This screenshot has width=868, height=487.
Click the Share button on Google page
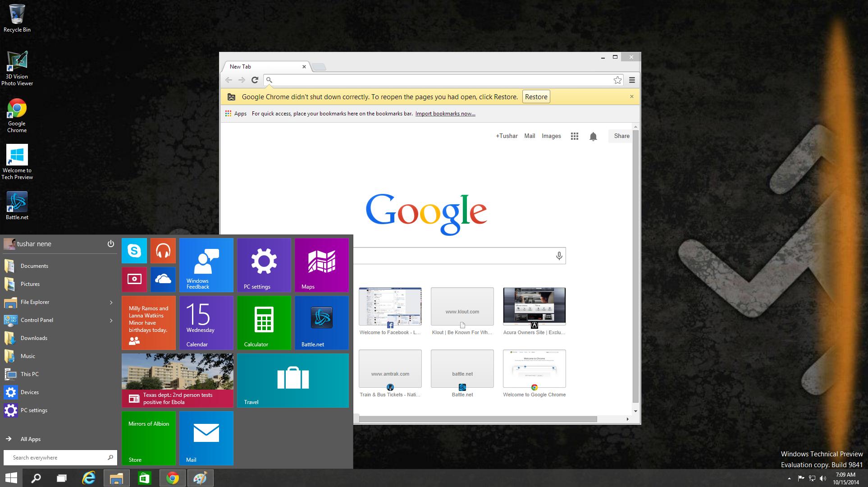(x=621, y=136)
